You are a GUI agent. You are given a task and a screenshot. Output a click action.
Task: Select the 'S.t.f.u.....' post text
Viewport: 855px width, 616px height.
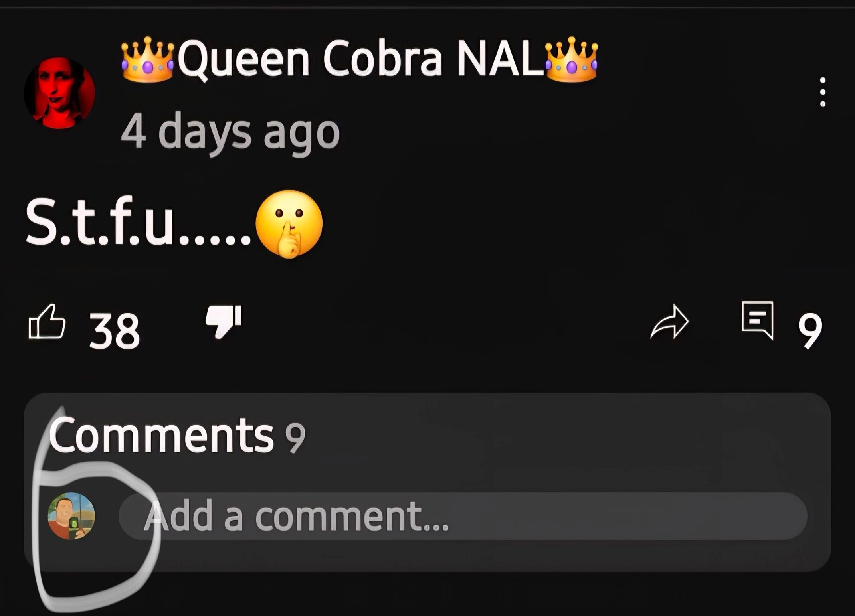tap(138, 223)
